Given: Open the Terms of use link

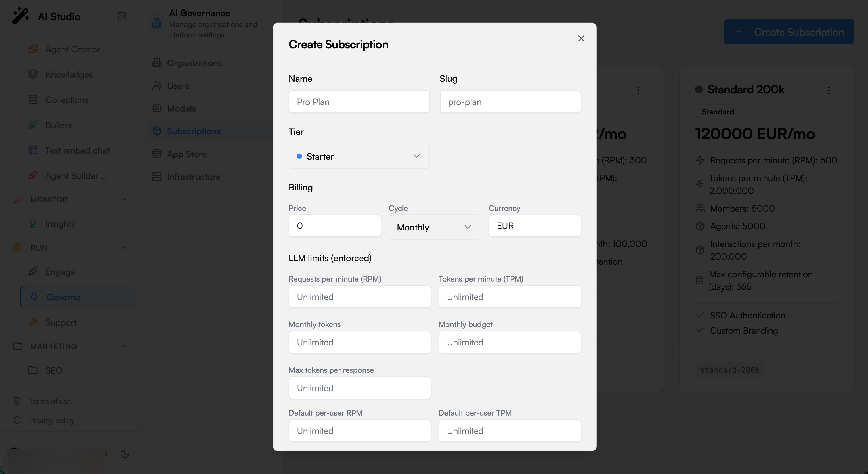Looking at the screenshot, I should coord(50,401).
